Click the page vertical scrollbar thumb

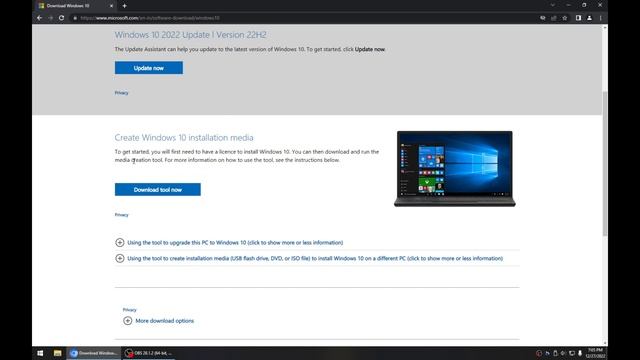(x=604, y=163)
